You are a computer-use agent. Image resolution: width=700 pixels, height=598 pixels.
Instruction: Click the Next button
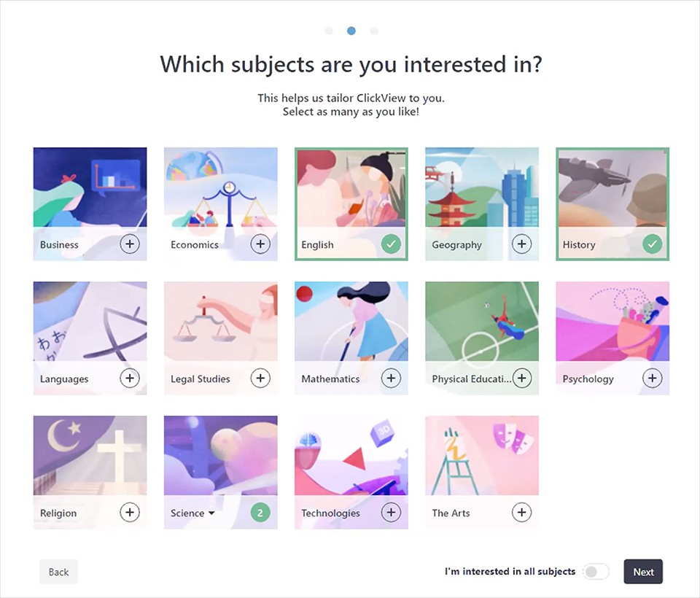point(642,572)
